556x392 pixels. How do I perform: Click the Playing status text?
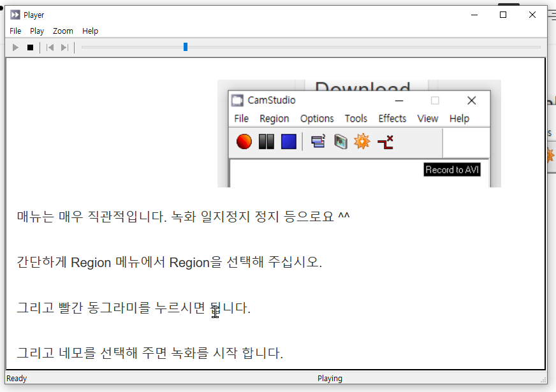pyautogui.click(x=330, y=379)
